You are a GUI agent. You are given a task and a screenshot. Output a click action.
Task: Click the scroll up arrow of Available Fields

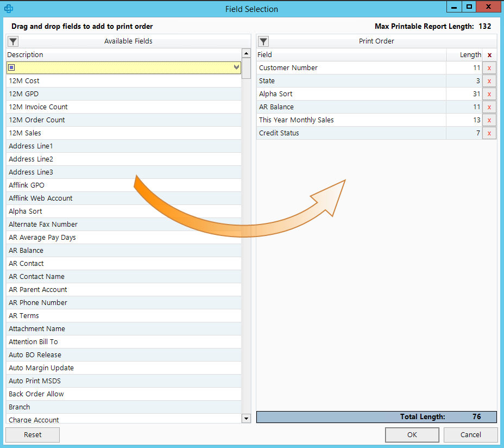[x=246, y=54]
